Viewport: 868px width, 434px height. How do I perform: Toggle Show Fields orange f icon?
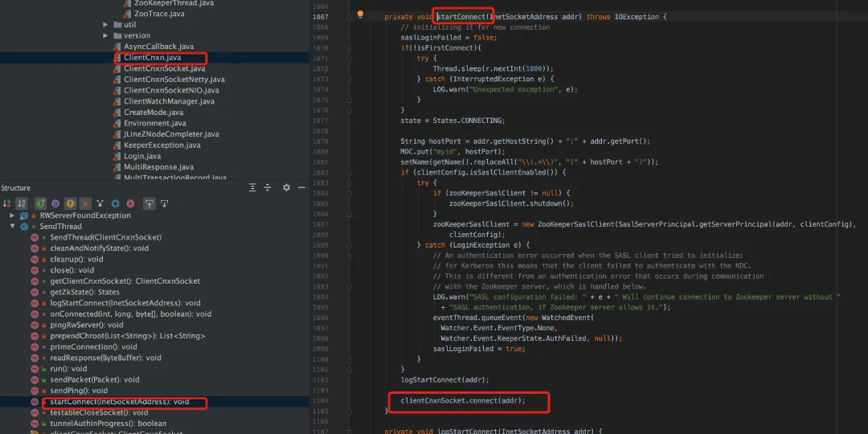[x=70, y=203]
